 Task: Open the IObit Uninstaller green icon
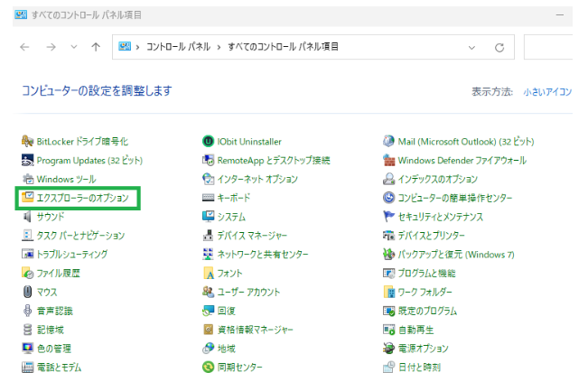tap(208, 142)
